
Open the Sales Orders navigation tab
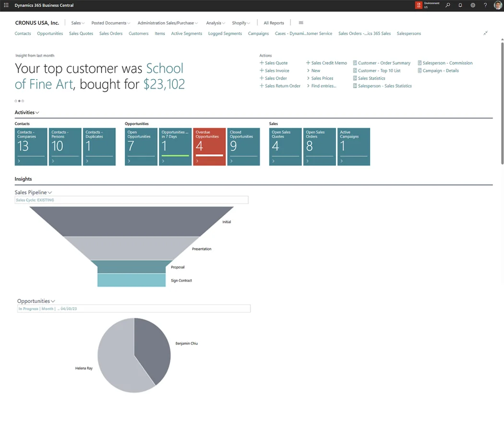point(111,34)
